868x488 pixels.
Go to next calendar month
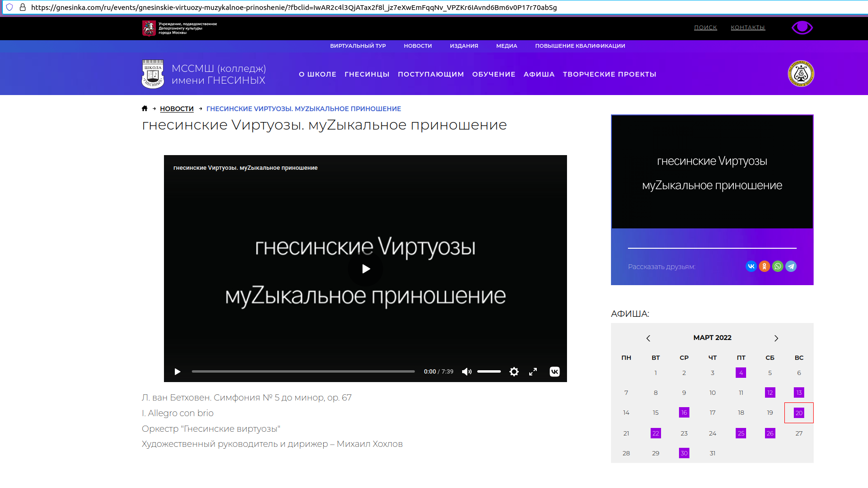776,338
